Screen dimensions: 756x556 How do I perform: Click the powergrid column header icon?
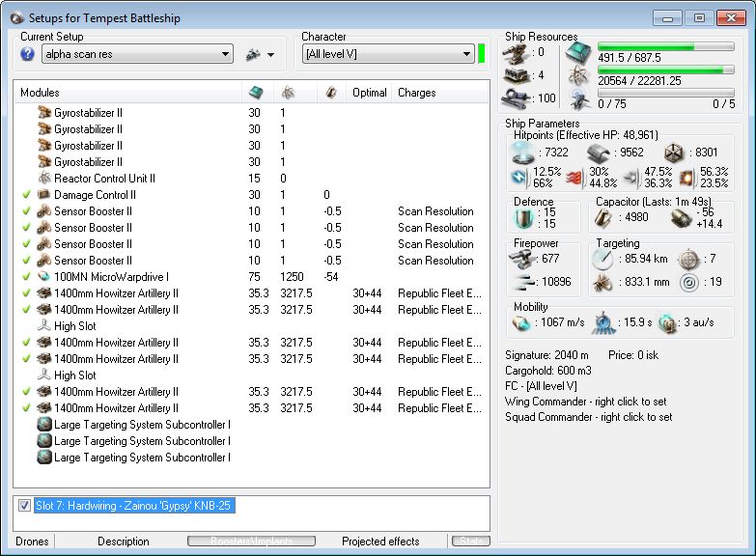click(287, 93)
